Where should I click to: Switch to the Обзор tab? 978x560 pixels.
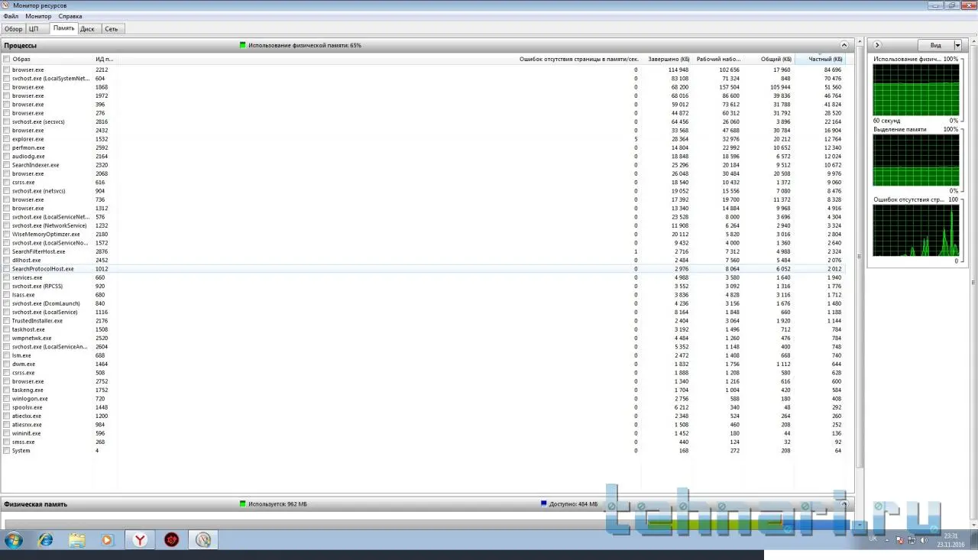(14, 29)
